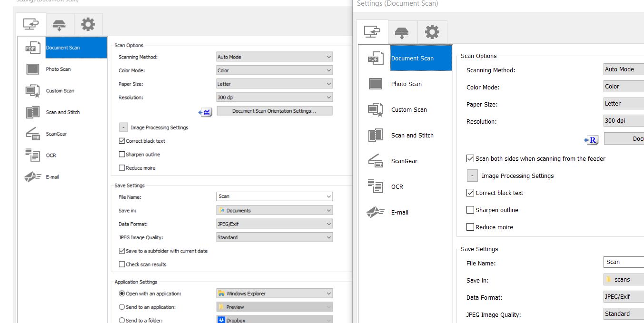Select the E-mail envelope icon in the right window

(376, 213)
